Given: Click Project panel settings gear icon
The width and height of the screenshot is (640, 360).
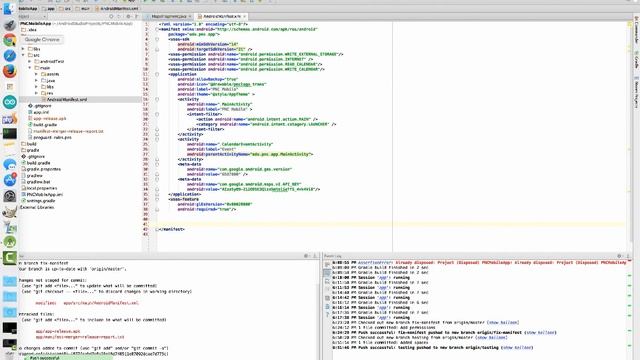Looking at the screenshot, I should (x=128, y=16).
